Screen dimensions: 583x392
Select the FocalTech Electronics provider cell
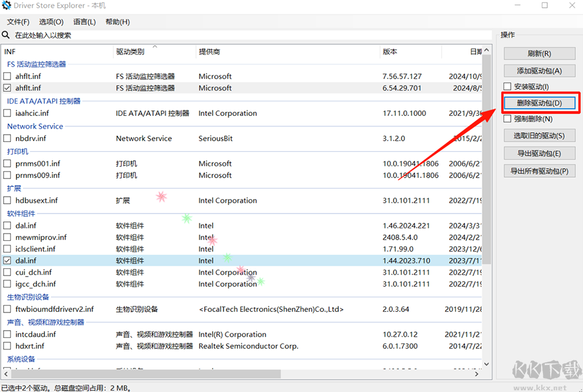(x=271, y=309)
